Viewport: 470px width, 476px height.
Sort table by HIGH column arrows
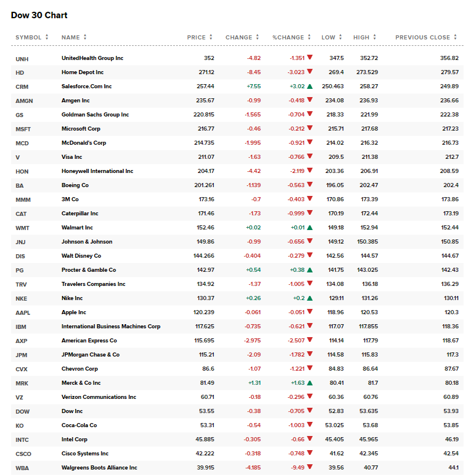pos(375,37)
